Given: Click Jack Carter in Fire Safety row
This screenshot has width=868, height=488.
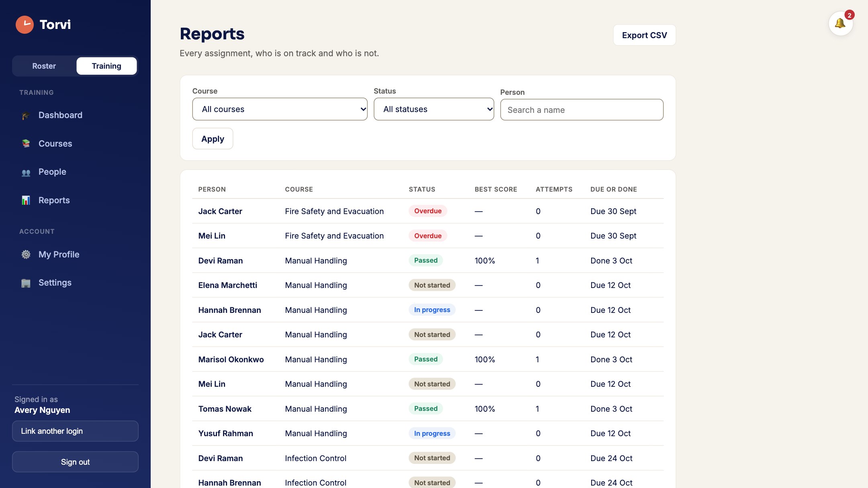Looking at the screenshot, I should [x=220, y=211].
